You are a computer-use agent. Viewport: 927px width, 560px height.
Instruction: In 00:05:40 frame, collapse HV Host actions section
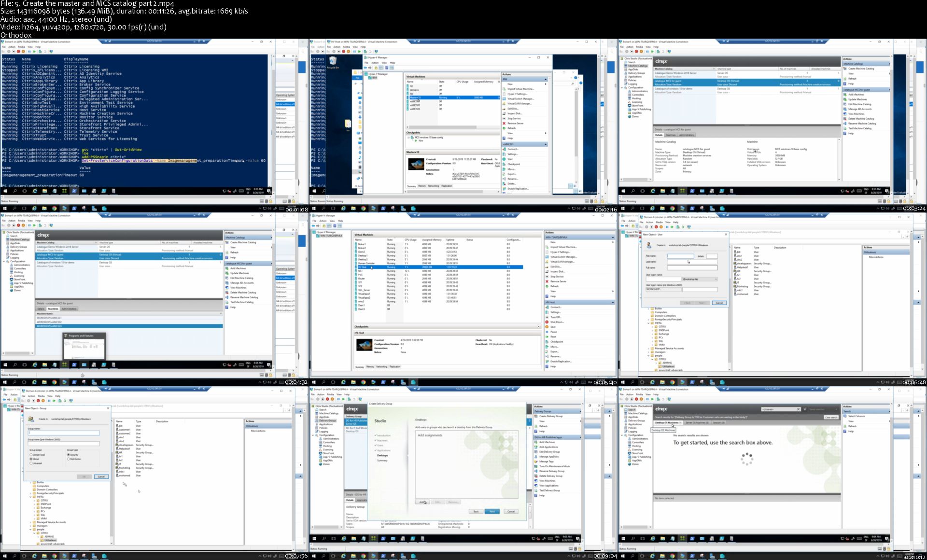613,302
